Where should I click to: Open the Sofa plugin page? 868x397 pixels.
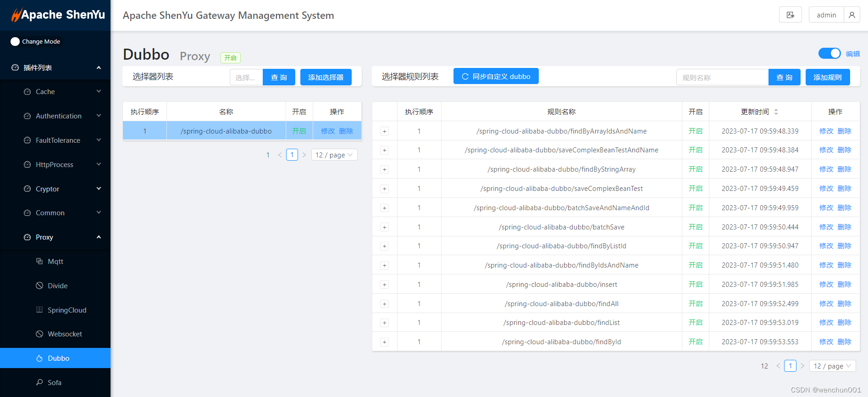[55, 382]
